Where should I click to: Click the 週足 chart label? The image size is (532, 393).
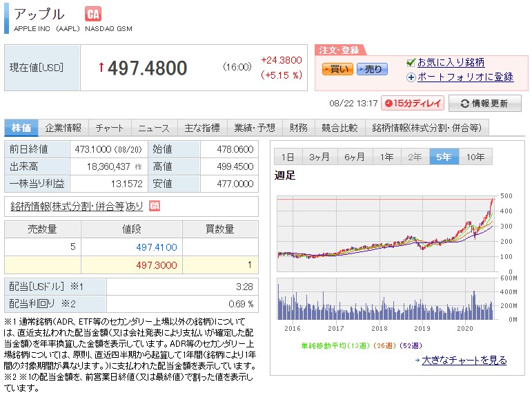pyautogui.click(x=285, y=175)
